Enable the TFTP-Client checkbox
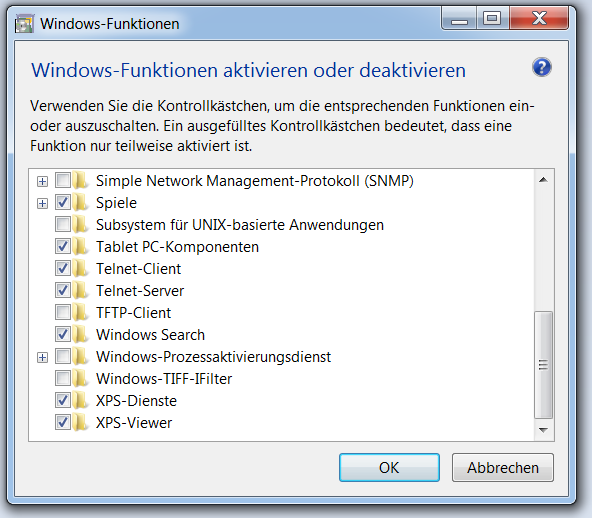The image size is (592, 518). click(63, 313)
